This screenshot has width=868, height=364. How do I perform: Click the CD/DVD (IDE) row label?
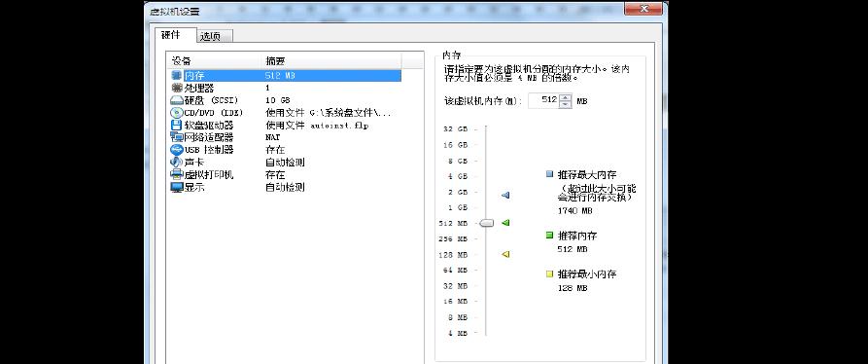214,113
